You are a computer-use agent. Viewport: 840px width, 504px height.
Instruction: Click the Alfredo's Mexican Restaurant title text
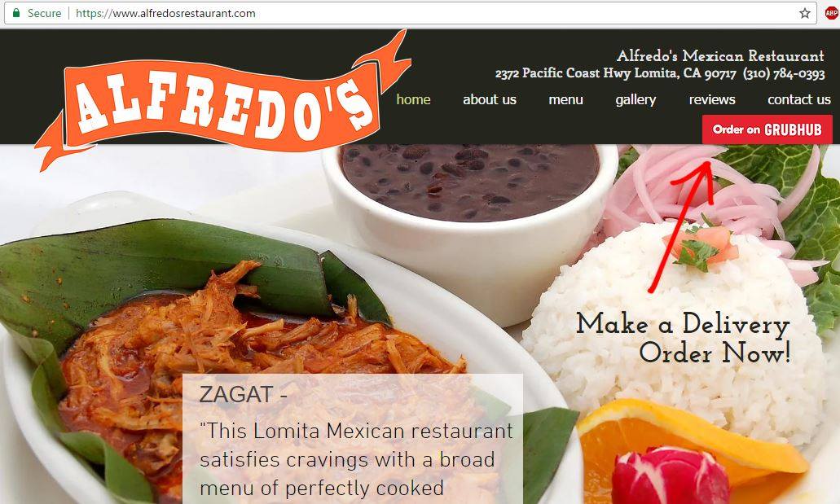720,55
